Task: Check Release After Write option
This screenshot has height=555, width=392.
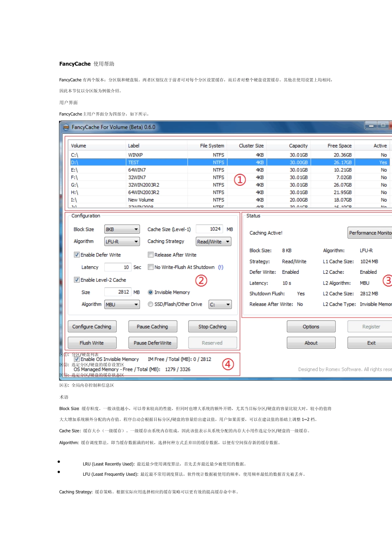Action: (151, 255)
